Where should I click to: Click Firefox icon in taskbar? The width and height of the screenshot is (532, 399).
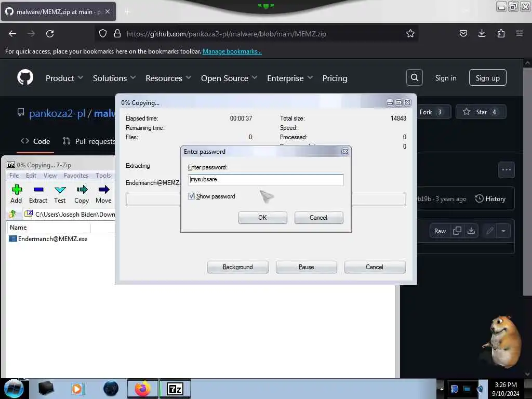point(143,389)
